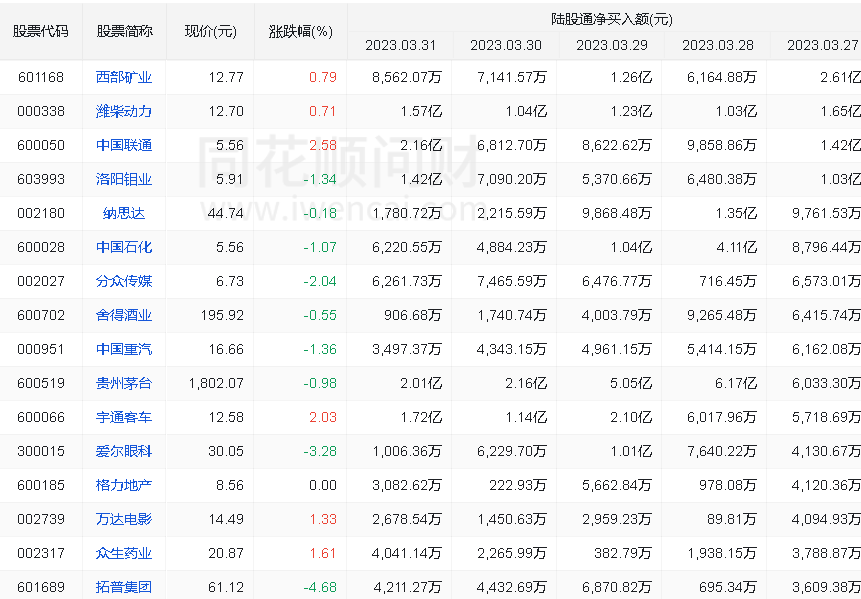
Task: Open the 拓普集团 stock link
Action: coord(124,587)
